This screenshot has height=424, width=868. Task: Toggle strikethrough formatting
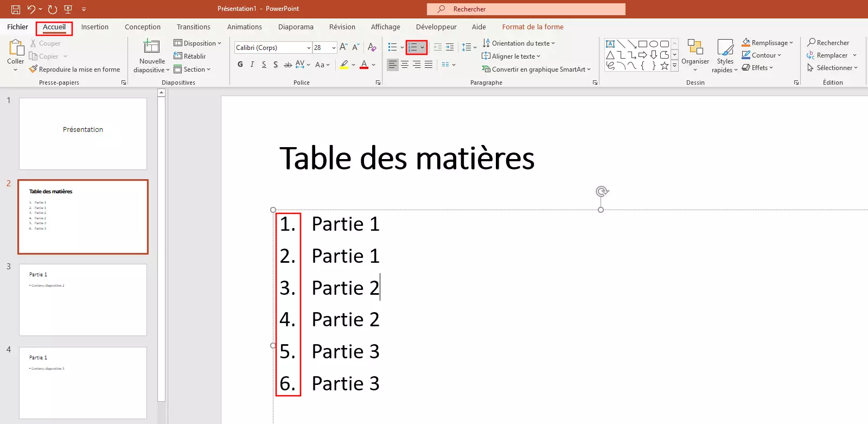click(x=288, y=65)
